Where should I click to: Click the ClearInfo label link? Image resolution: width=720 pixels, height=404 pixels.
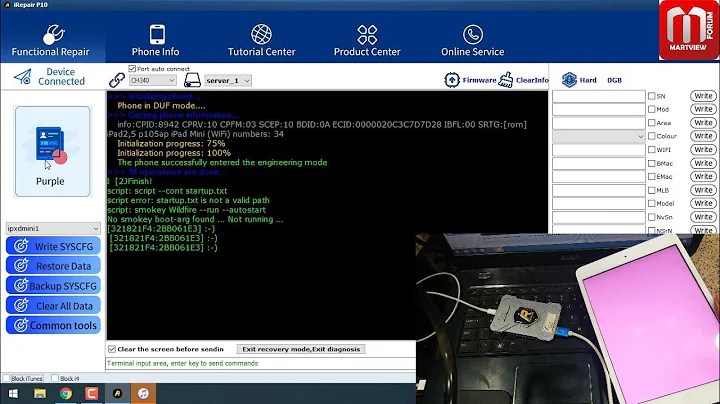point(532,80)
